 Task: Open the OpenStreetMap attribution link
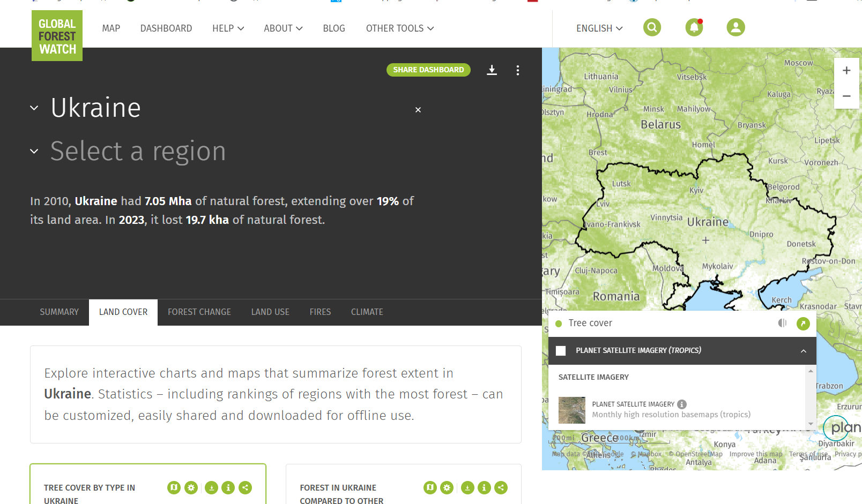tap(695, 454)
